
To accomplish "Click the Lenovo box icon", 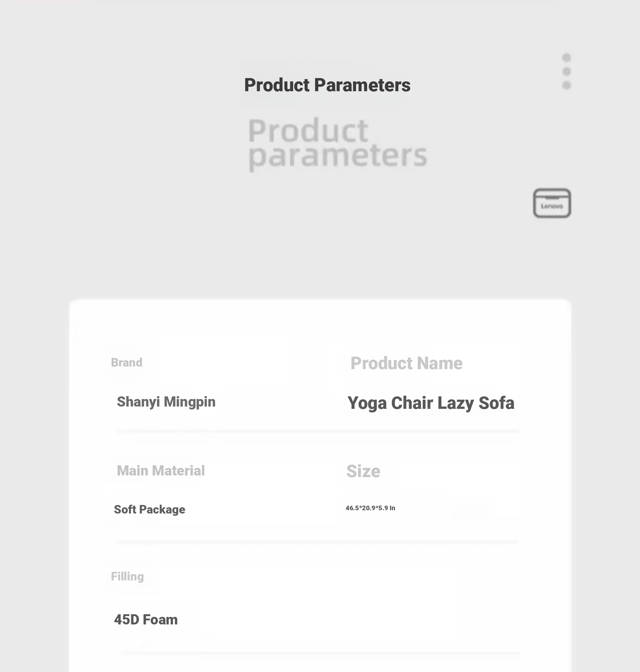I will (552, 203).
